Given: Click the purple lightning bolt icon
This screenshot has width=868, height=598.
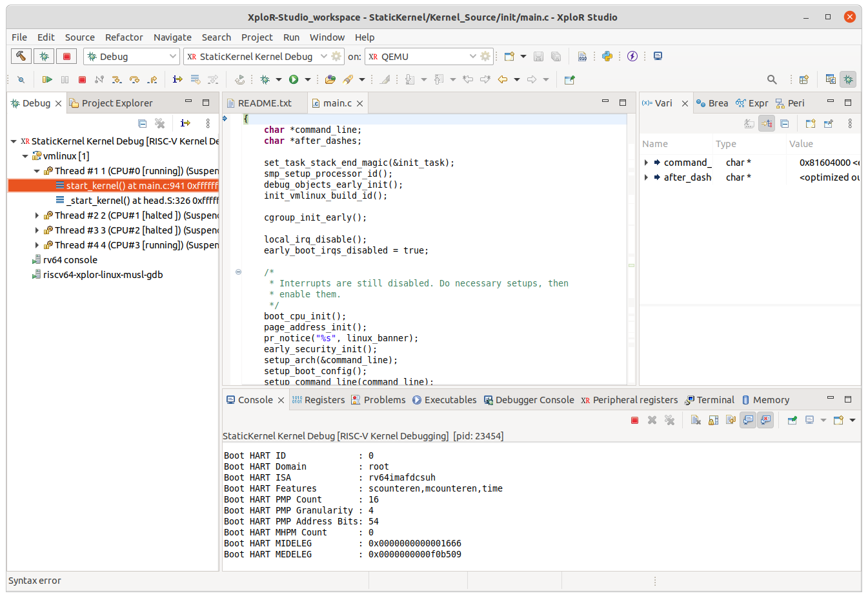Looking at the screenshot, I should 632,57.
